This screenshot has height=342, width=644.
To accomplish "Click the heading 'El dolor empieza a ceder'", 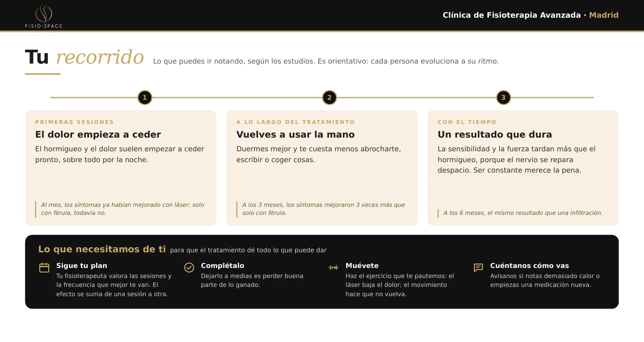I will point(98,134).
